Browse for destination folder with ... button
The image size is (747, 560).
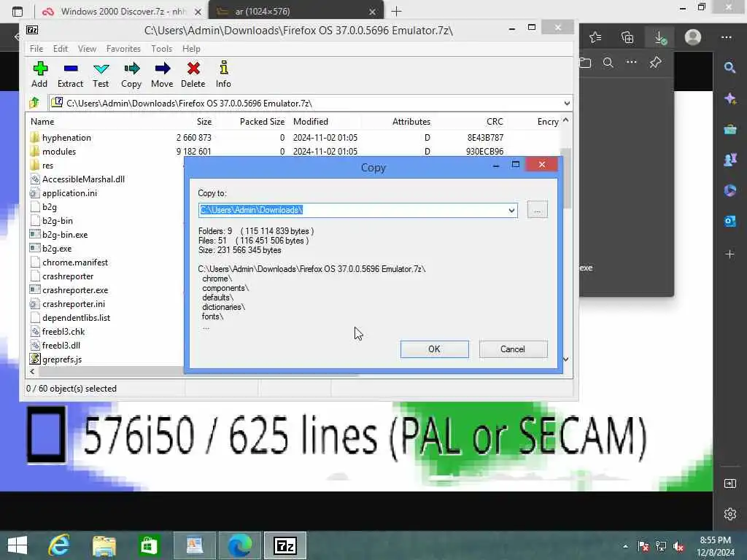[538, 209]
